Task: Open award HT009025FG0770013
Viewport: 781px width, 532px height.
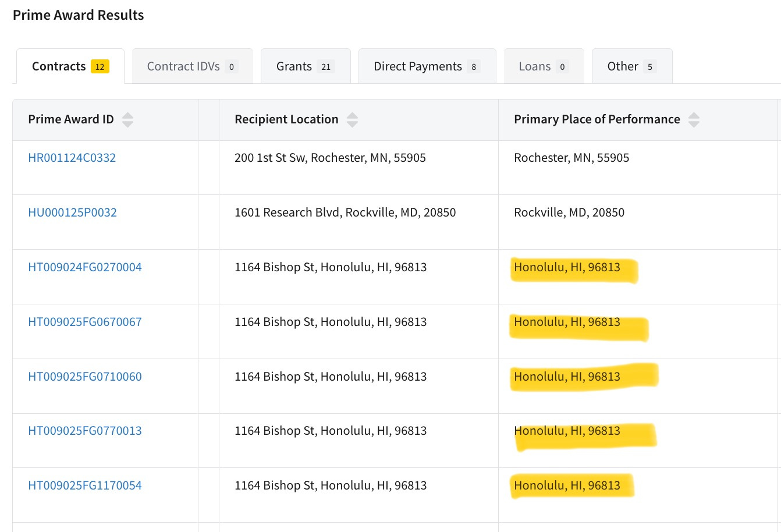Action: click(x=85, y=431)
